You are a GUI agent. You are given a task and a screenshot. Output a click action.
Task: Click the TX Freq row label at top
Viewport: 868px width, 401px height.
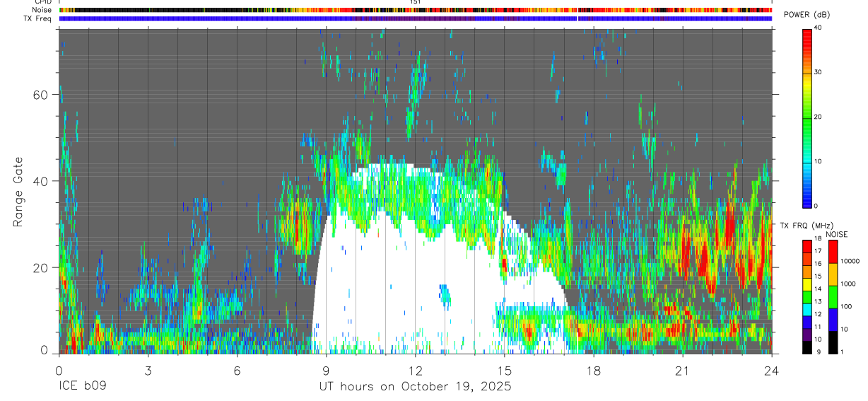[x=37, y=18]
